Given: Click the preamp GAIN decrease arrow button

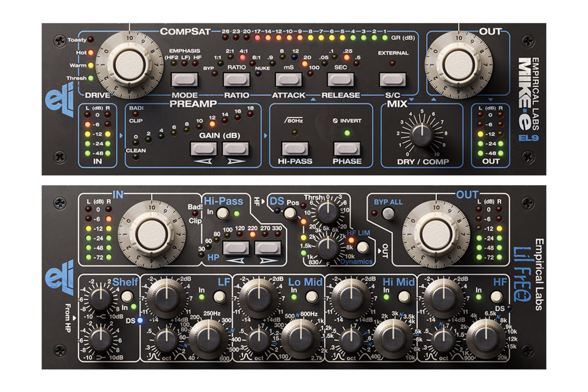Looking at the screenshot, I should 204,149.
